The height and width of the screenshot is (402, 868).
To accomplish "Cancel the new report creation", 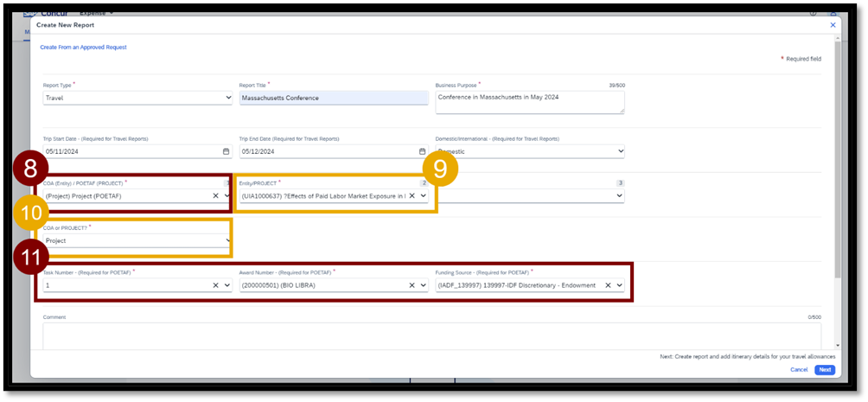I will pos(799,370).
